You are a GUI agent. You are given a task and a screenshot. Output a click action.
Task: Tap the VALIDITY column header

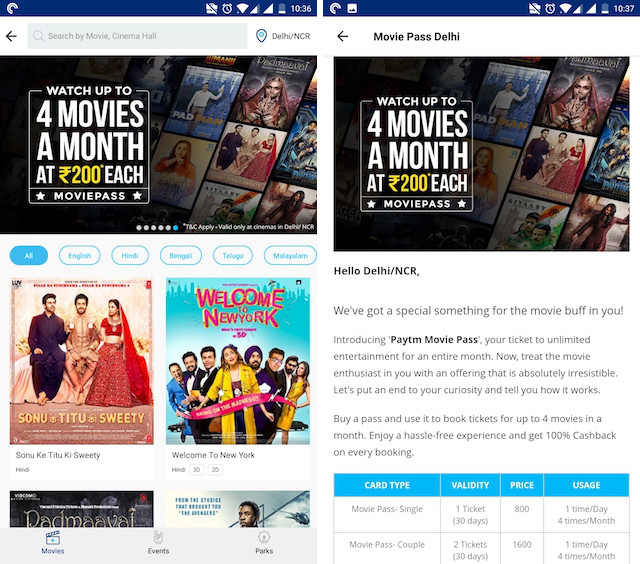point(470,485)
